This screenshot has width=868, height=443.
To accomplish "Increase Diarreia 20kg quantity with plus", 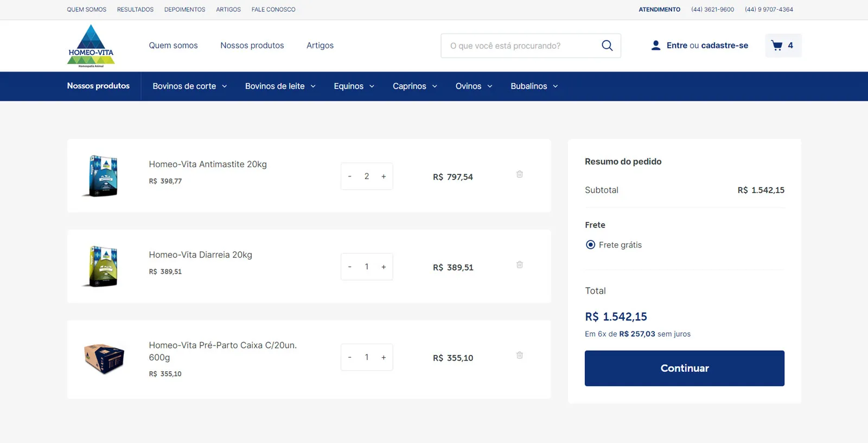I will pos(384,267).
